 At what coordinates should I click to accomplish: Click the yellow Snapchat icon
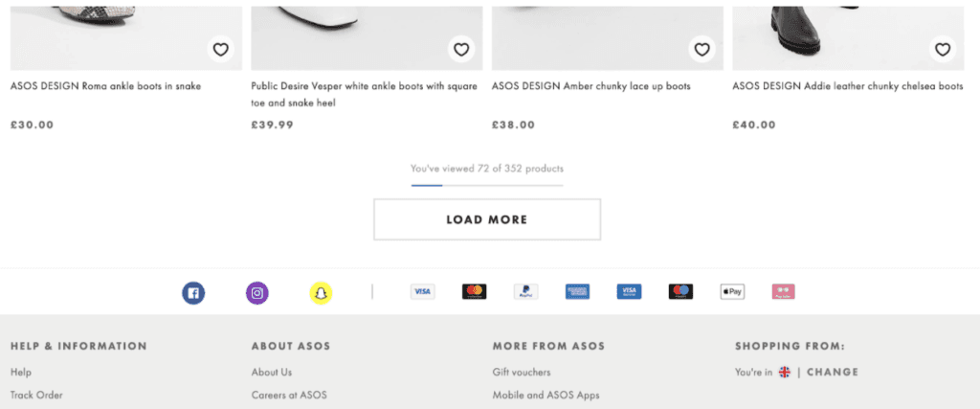[x=321, y=293]
